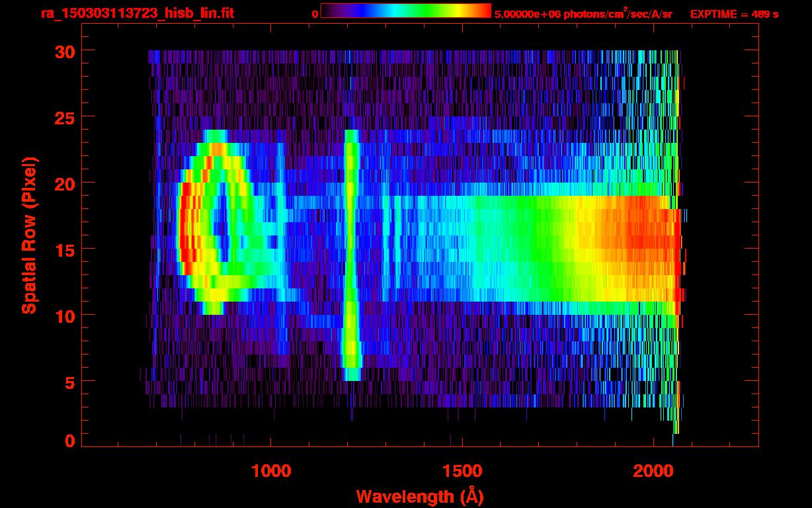
Task: Select the EXPTIME = 489 s text
Action: pyautogui.click(x=734, y=14)
